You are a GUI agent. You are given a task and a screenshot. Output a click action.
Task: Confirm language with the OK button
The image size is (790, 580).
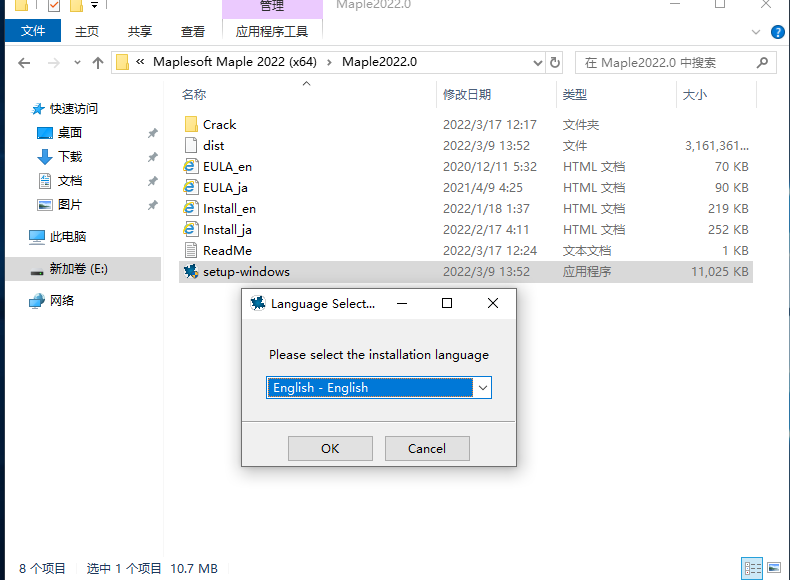pos(330,448)
